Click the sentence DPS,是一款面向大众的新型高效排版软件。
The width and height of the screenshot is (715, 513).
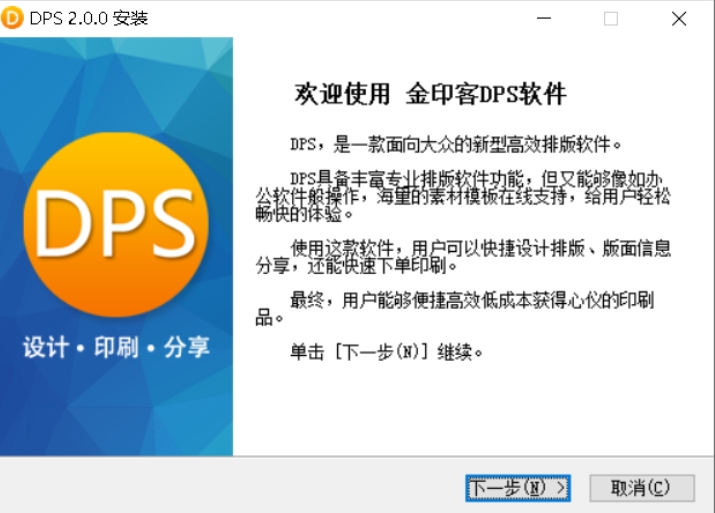456,145
